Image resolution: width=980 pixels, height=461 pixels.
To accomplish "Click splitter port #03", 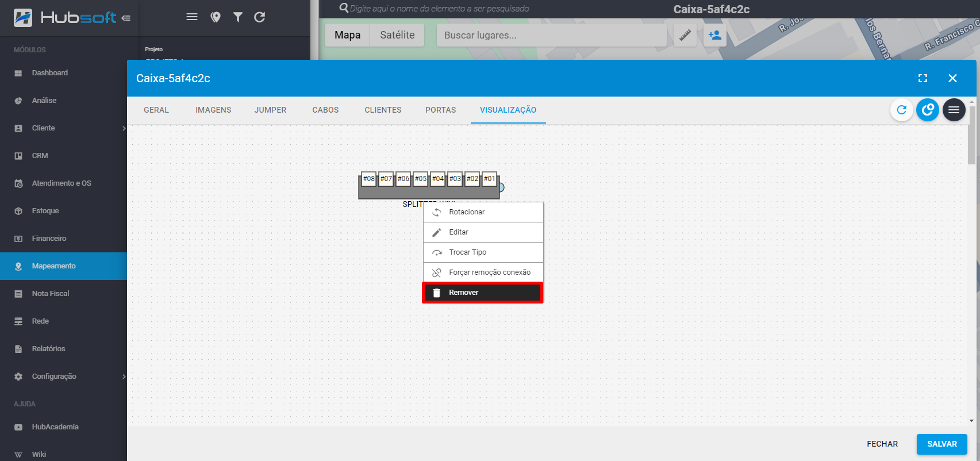I will pyautogui.click(x=455, y=179).
